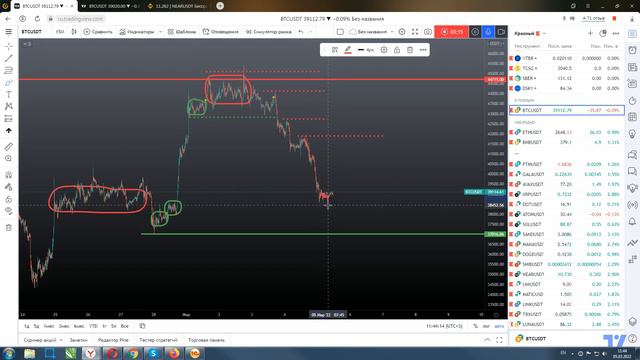Screen dimensions: 640x360
Task: Open the chart layout selector square
Action: click(x=340, y=31)
